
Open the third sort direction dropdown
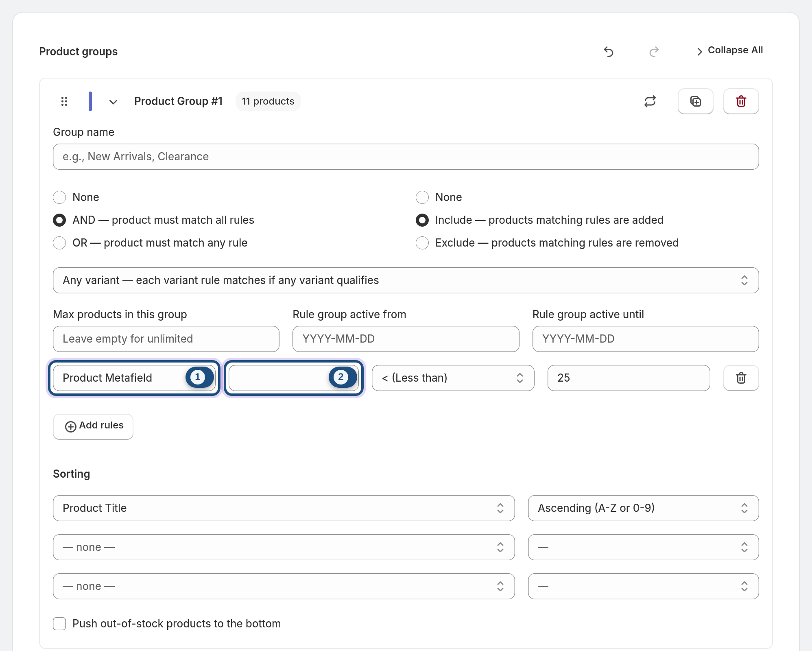pyautogui.click(x=644, y=586)
